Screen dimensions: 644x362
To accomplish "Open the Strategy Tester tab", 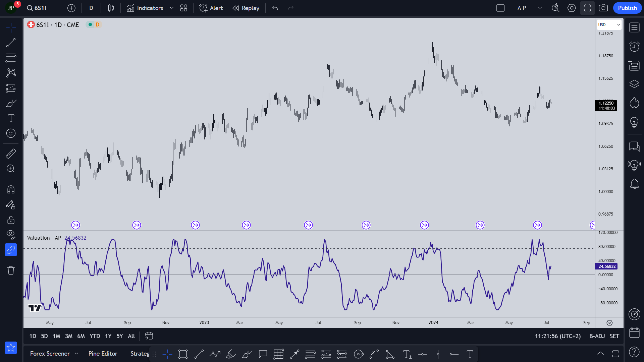I will coord(140,354).
